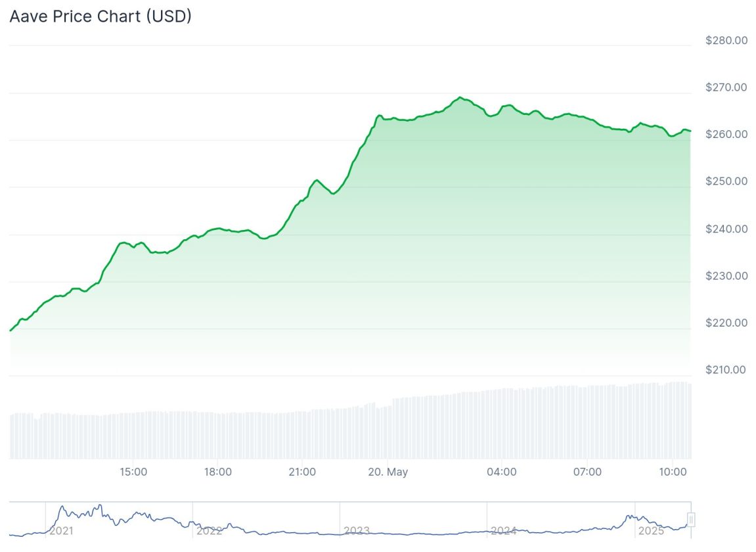Click the 18:00 time axis label
Viewport: 756px width, 552px height.
pos(218,472)
